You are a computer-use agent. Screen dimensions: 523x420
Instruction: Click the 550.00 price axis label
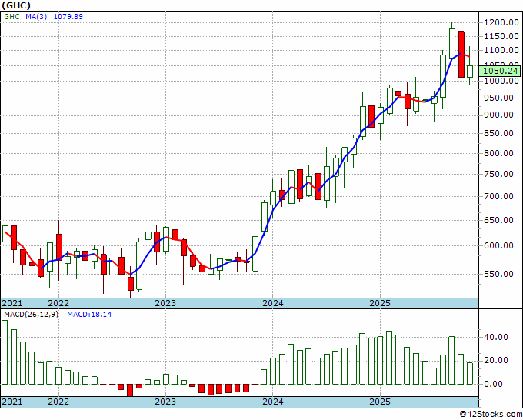pos(498,274)
